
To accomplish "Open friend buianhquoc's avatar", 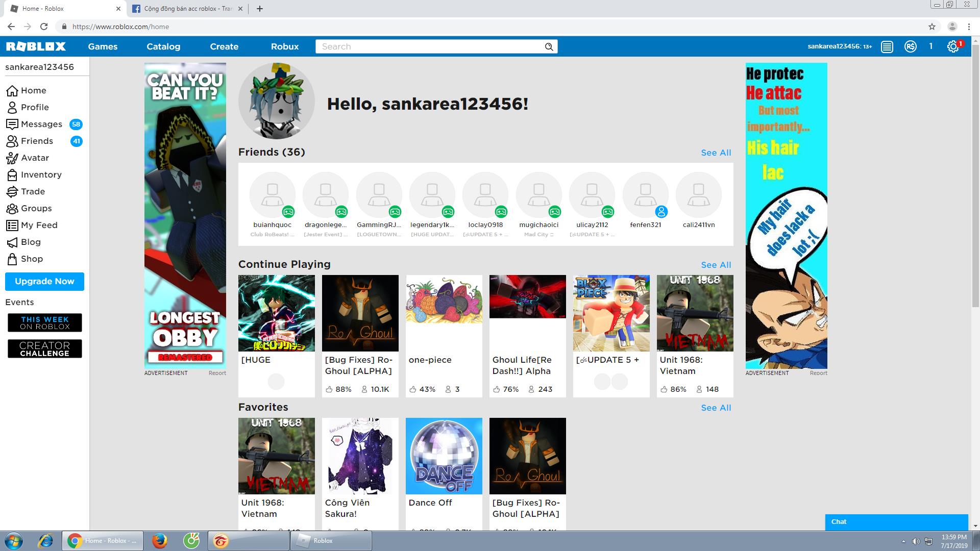I will (273, 195).
